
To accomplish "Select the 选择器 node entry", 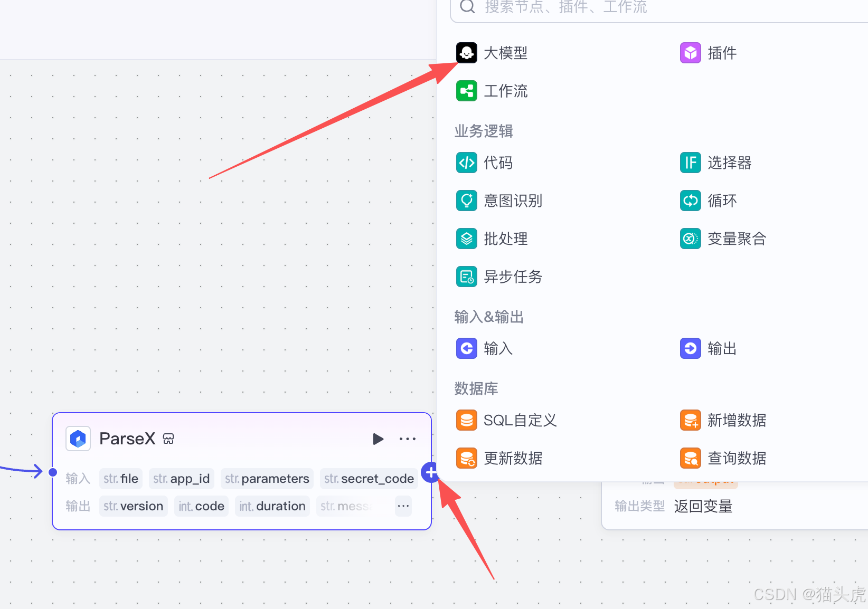I will pyautogui.click(x=716, y=163).
